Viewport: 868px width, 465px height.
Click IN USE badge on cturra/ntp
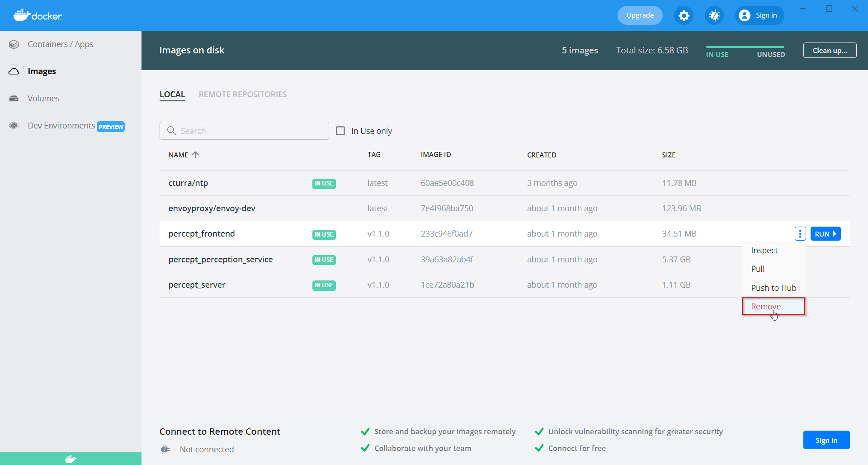coord(324,184)
